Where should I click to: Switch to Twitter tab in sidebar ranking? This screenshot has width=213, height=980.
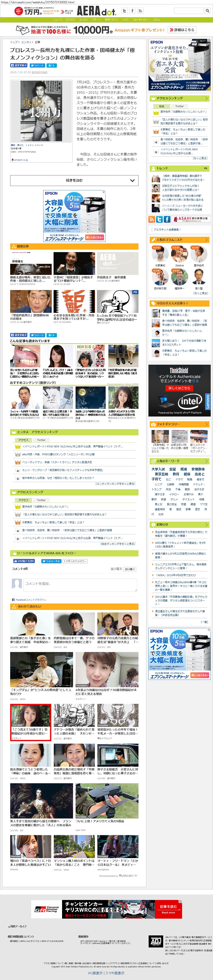pyautogui.click(x=179, y=106)
